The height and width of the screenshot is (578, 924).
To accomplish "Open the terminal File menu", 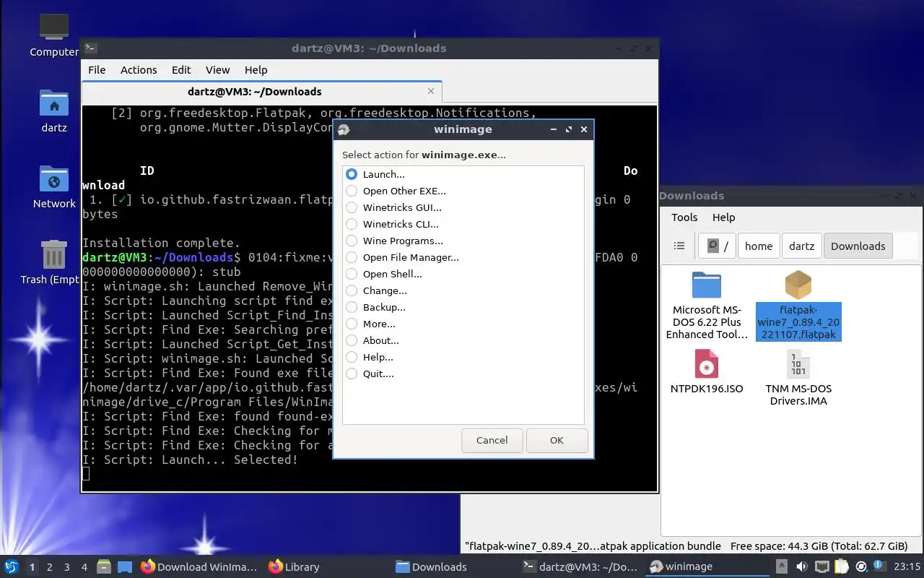I will (x=97, y=70).
